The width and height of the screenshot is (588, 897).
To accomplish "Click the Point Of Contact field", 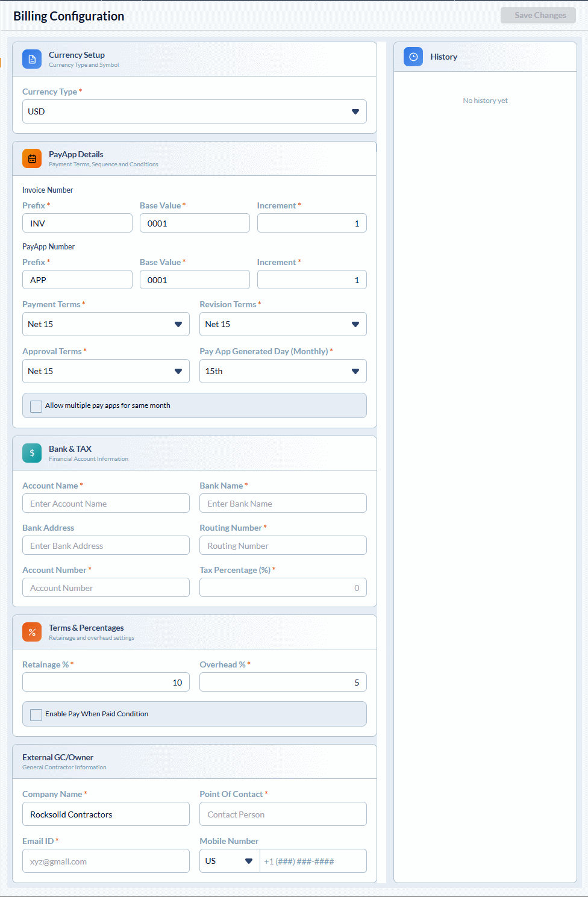I will pyautogui.click(x=283, y=814).
